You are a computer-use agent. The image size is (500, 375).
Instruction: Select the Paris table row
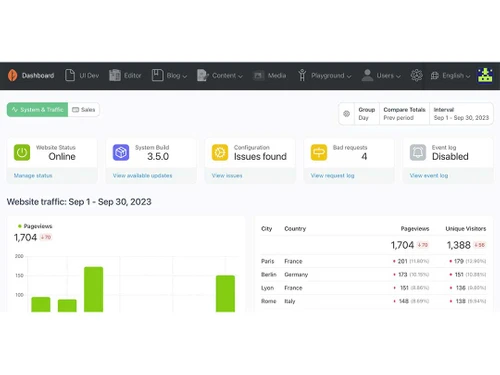tap(373, 261)
